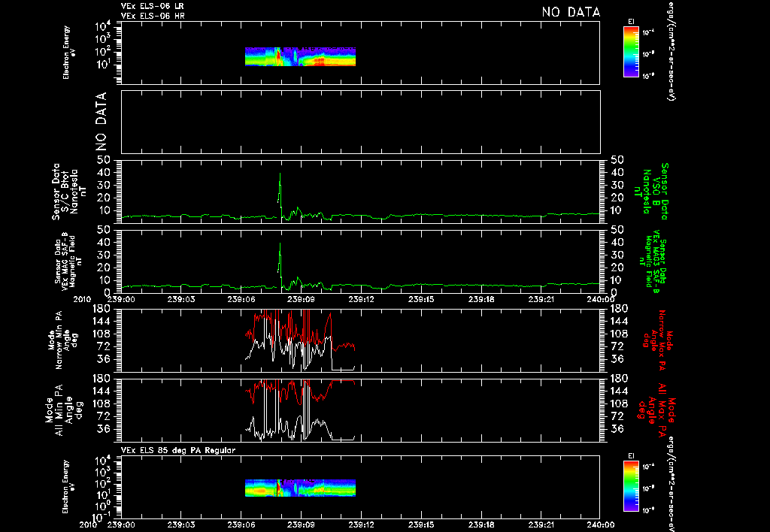Image resolution: width=770 pixels, height=532 pixels.
Task: Click the 'VEx ELS 85 deg PA Regular' spectrogram image
Action: click(300, 488)
